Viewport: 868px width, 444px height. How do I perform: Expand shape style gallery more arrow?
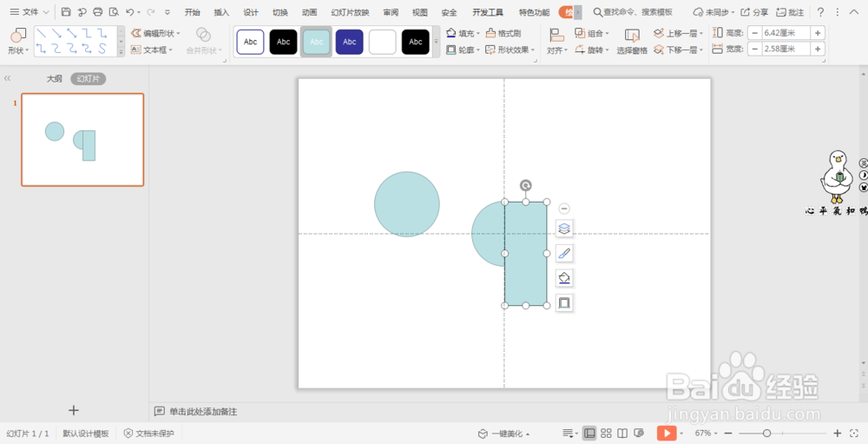click(437, 42)
